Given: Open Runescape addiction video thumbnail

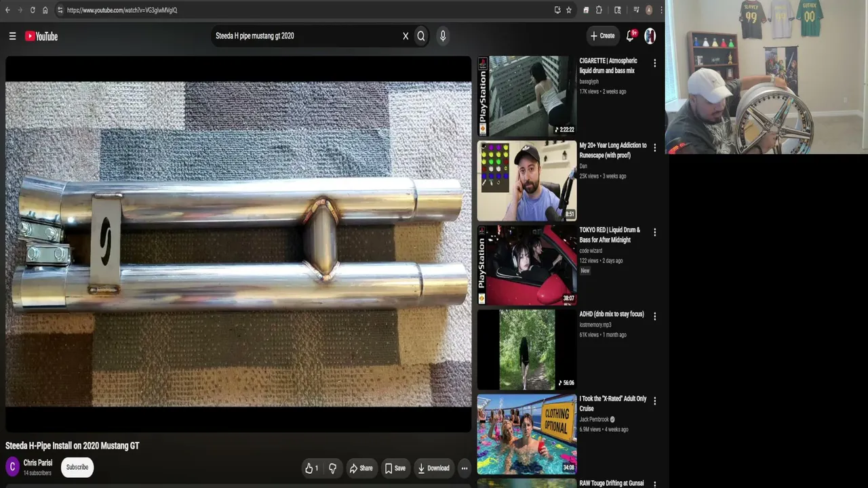Looking at the screenshot, I should click(527, 181).
